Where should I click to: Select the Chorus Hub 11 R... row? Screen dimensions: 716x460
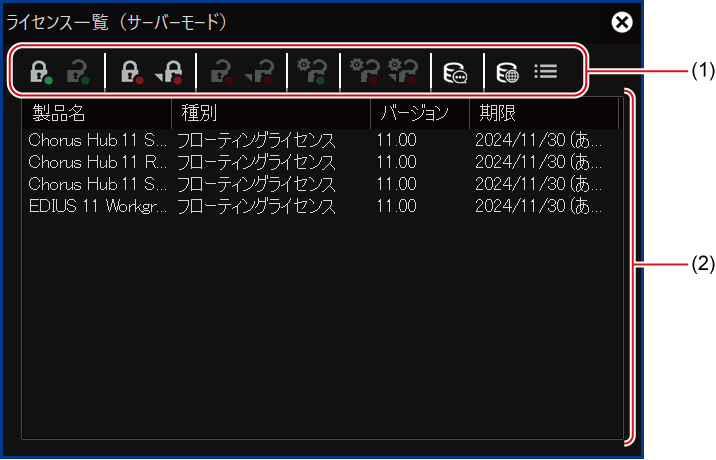tap(322, 162)
